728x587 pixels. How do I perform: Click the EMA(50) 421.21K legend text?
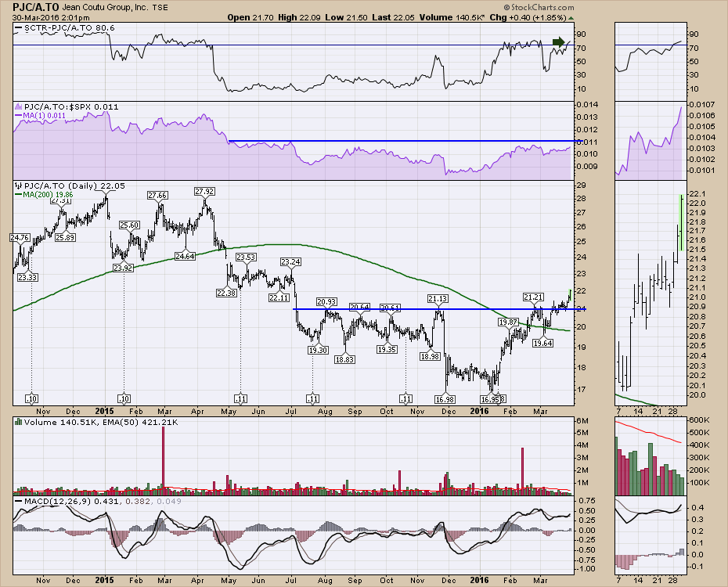[142, 423]
